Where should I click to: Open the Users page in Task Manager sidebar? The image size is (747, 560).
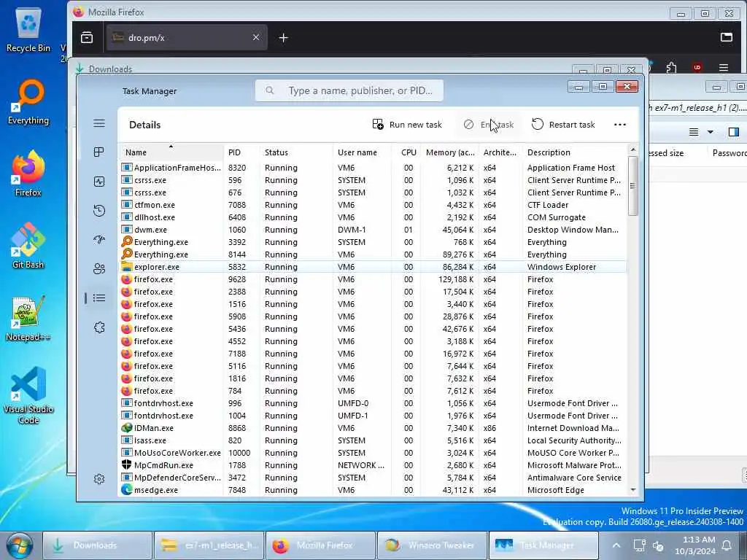[x=99, y=268]
